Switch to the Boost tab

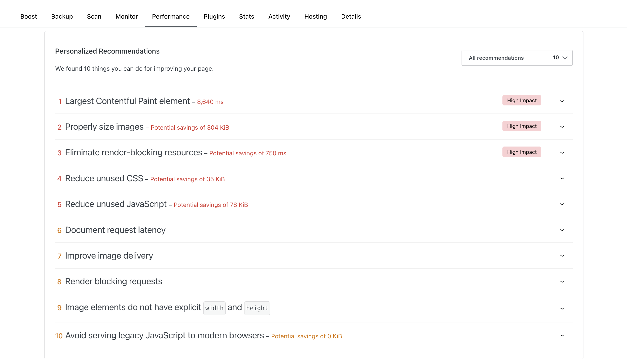pyautogui.click(x=29, y=16)
